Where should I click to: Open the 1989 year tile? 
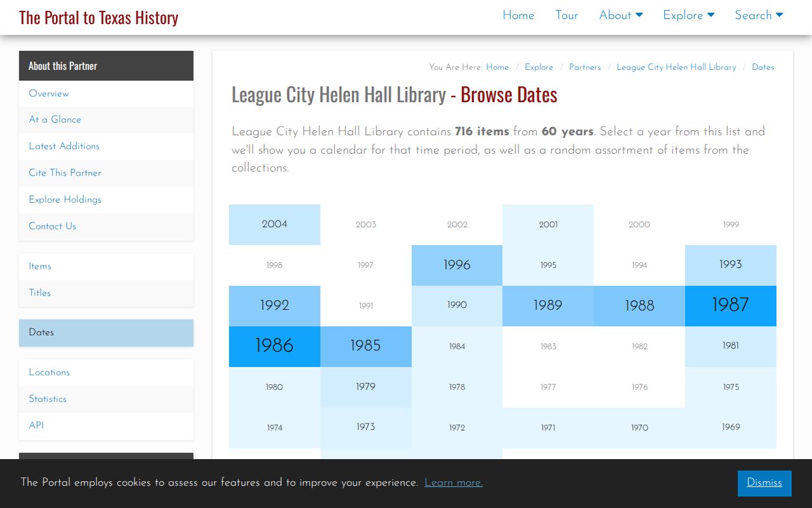(x=548, y=306)
